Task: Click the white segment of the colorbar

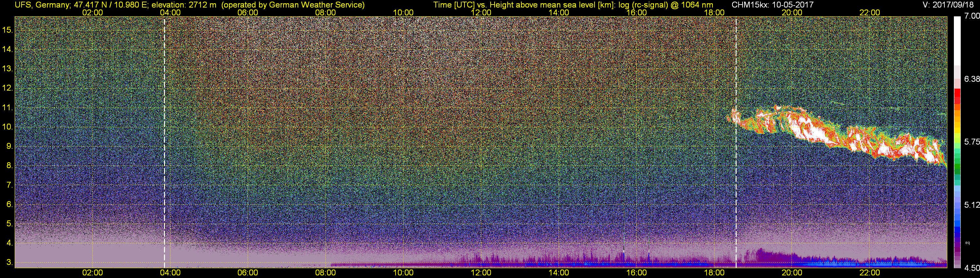Action: (x=957, y=41)
